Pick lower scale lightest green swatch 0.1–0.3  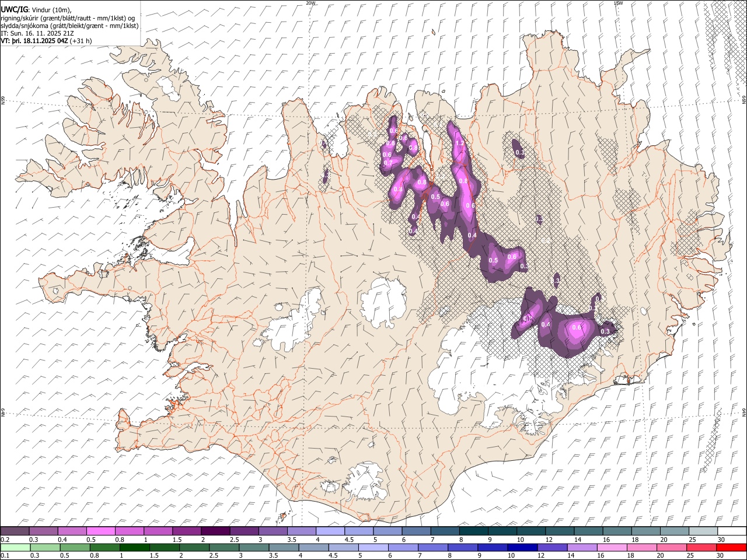[x=15, y=547]
